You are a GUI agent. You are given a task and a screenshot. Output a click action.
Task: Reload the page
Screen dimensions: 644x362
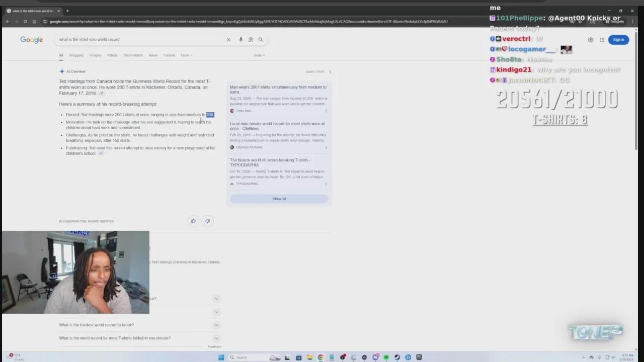[25, 22]
